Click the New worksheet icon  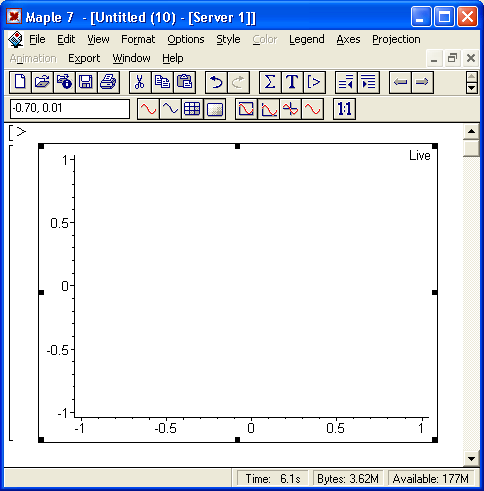coord(20,82)
